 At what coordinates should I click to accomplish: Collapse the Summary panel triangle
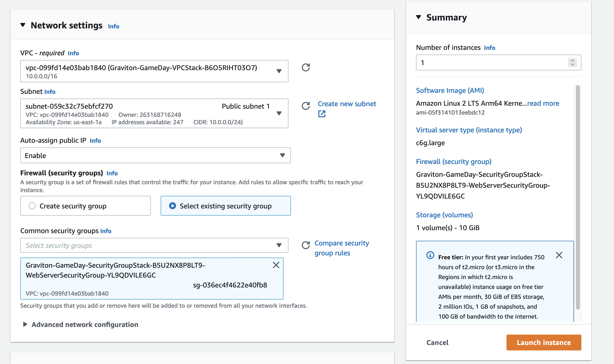(418, 17)
